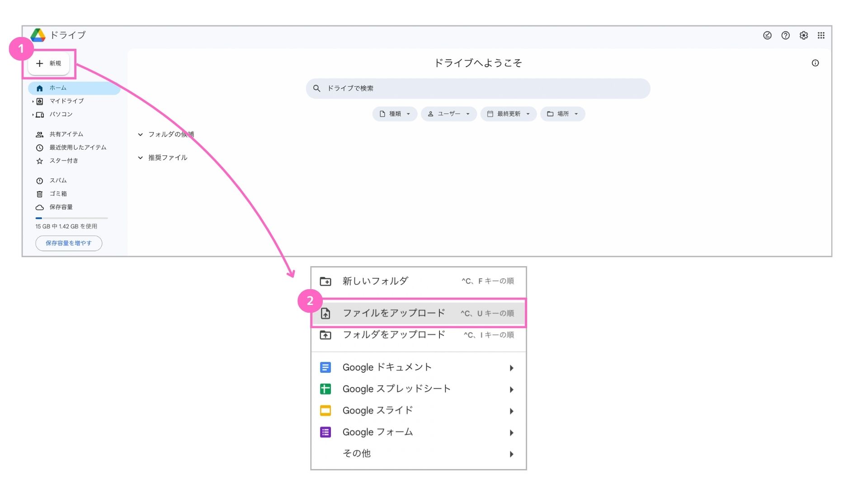Open the settings gear icon
This screenshot has height=488, width=868.
803,35
